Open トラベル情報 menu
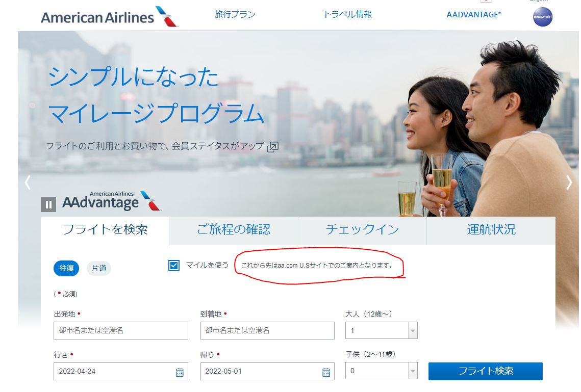Viewport: 581px width, 392px height. [x=347, y=14]
